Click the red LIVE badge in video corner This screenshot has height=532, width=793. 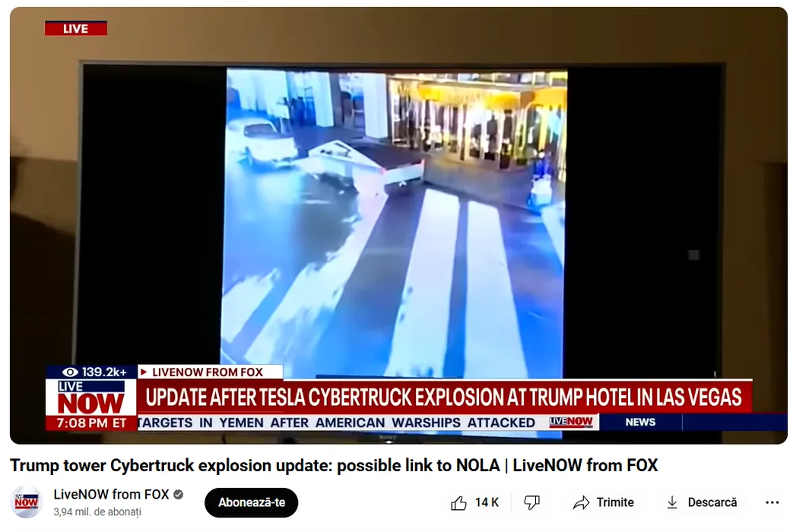76,29
